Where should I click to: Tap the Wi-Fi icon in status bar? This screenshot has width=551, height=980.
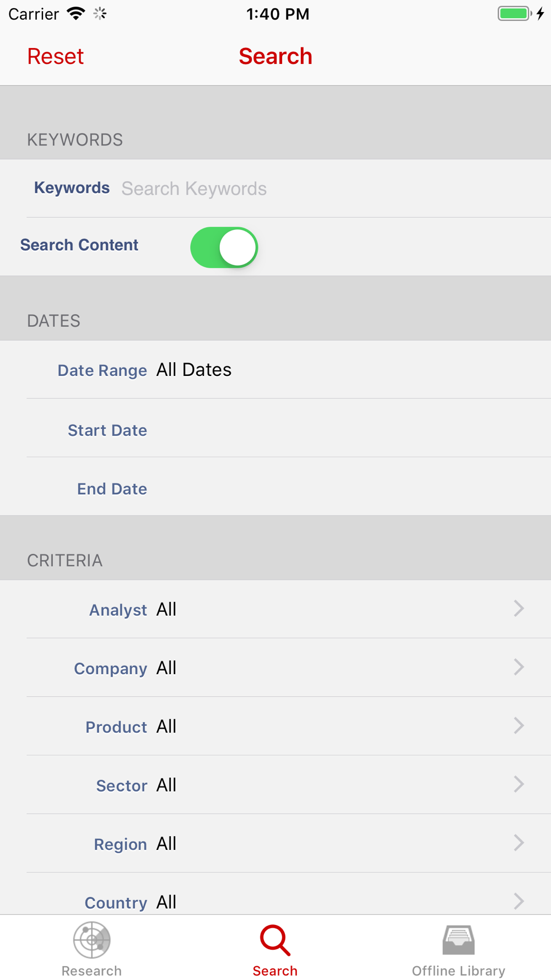click(75, 14)
